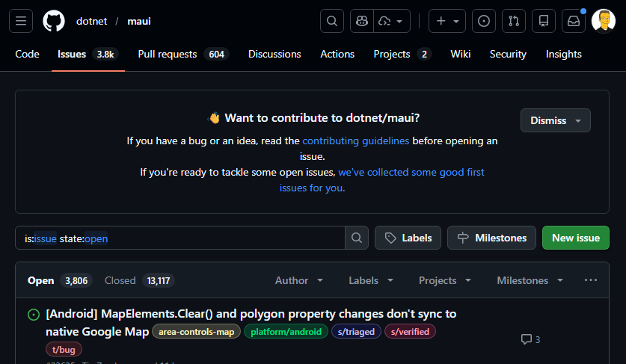Open the contributing guidelines link
Image resolution: width=626 pixels, height=364 pixels.
coord(356,141)
